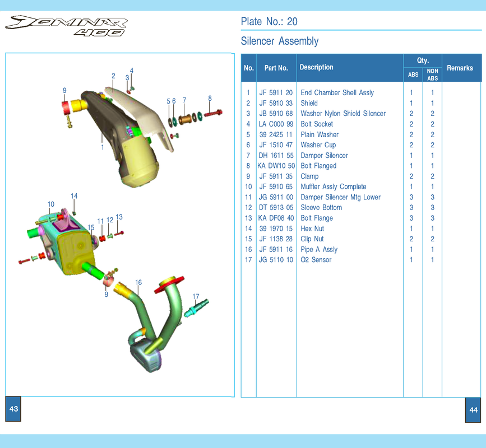Select part number '39 2425 11'

coord(276,134)
